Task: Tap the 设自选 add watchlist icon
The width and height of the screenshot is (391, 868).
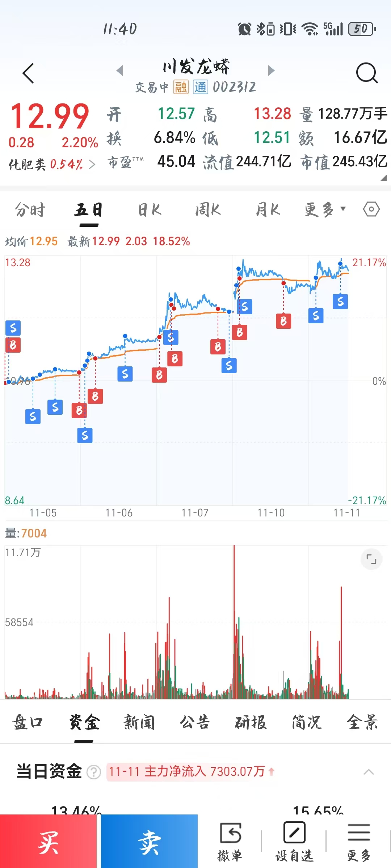Action: (294, 841)
